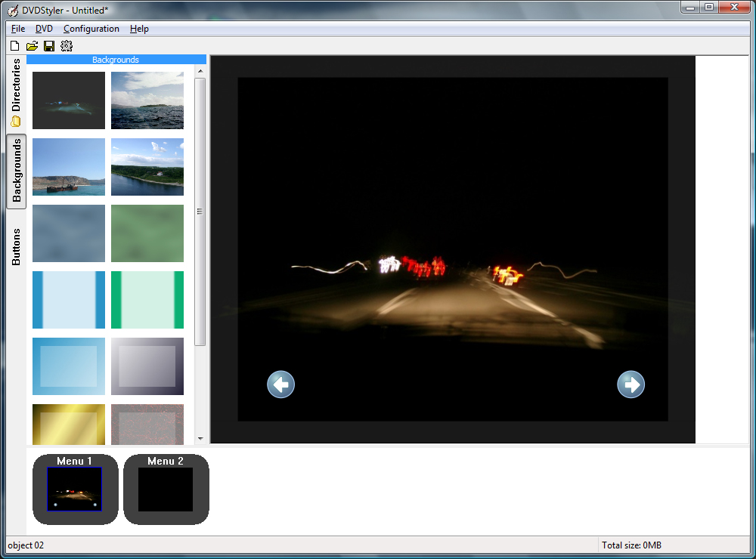Choose the solid green blurred background
Image resolution: width=756 pixels, height=559 pixels.
[x=147, y=233]
